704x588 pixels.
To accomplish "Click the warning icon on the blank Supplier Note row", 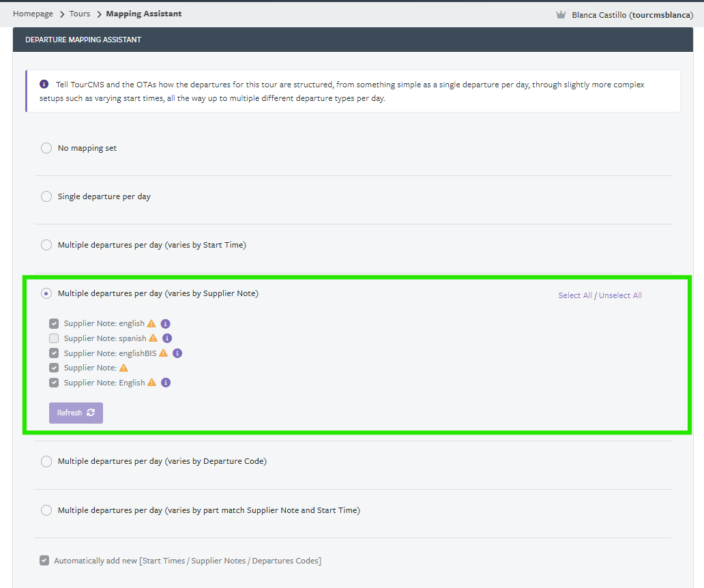I will [x=123, y=368].
